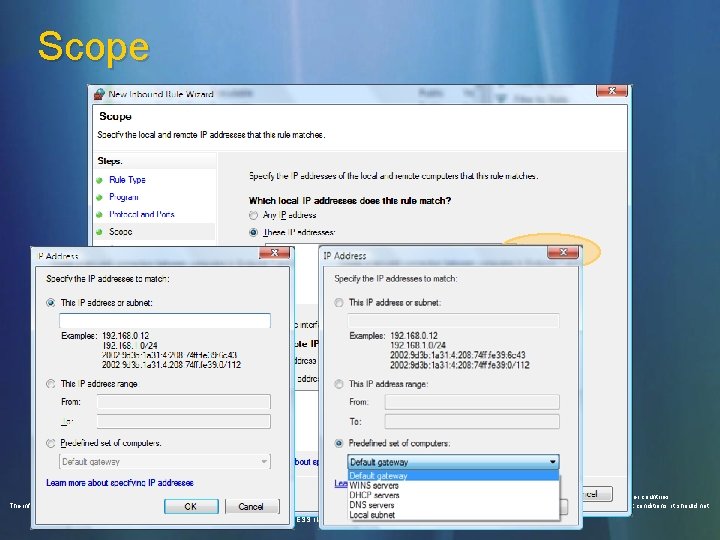Image resolution: width=720 pixels, height=540 pixels.
Task: Choose 'Predefined set of computers' in left dialog
Action: click(51, 443)
